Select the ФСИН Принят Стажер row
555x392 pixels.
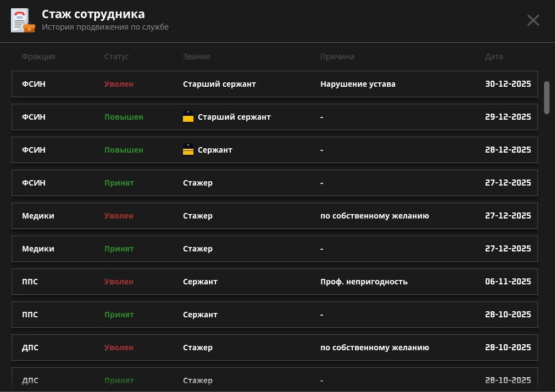click(x=274, y=183)
